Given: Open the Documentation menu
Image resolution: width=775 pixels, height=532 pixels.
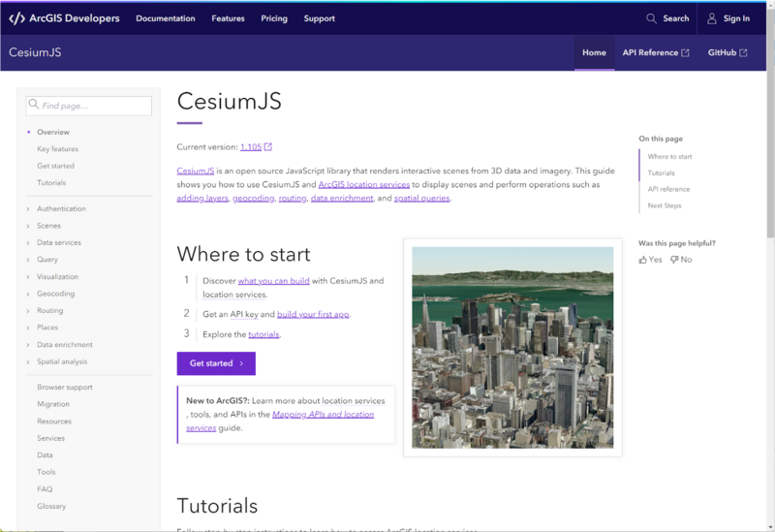Looking at the screenshot, I should pos(166,18).
